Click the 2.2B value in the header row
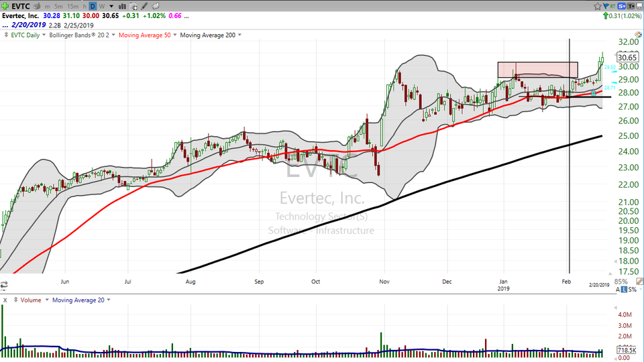The width and height of the screenshot is (644, 362). coord(54,25)
